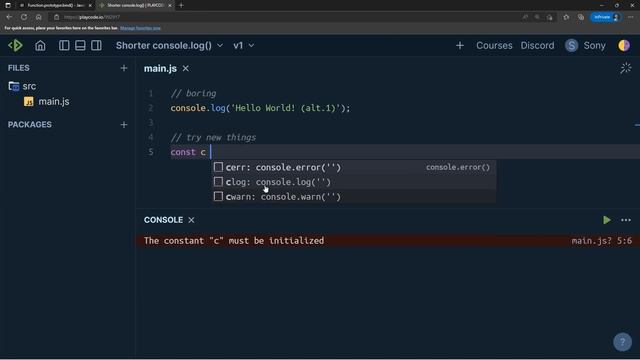Close the main.js editor tab
The image size is (640, 360).
[x=186, y=69]
